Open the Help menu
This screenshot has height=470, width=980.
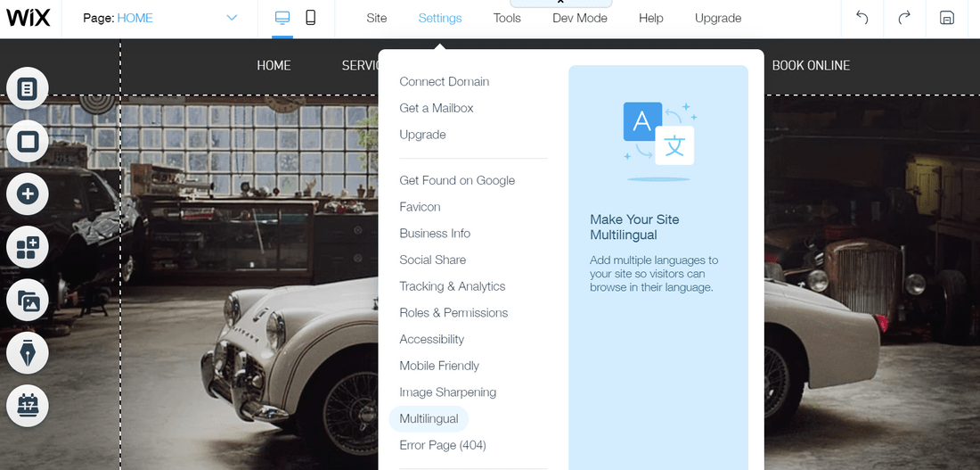click(x=650, y=18)
